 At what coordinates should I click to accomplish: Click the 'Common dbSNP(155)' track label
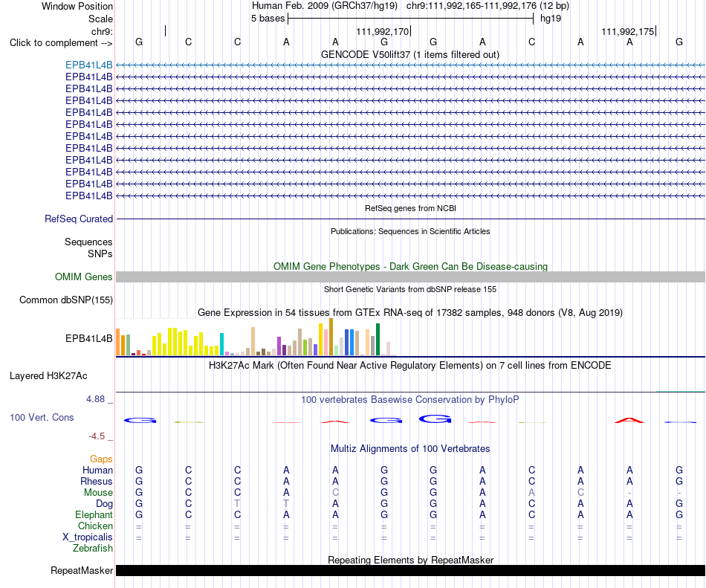(66, 300)
